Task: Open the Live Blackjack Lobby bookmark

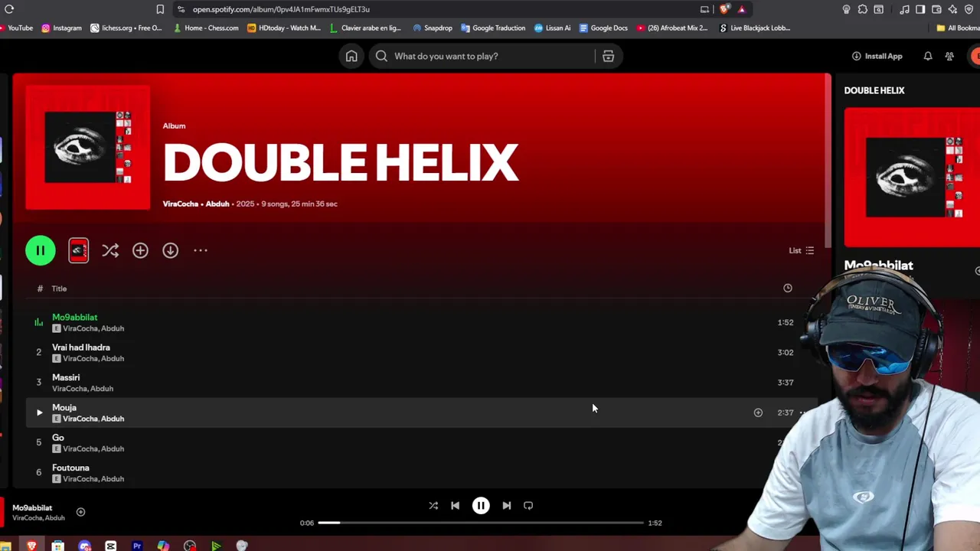Action: pos(755,28)
